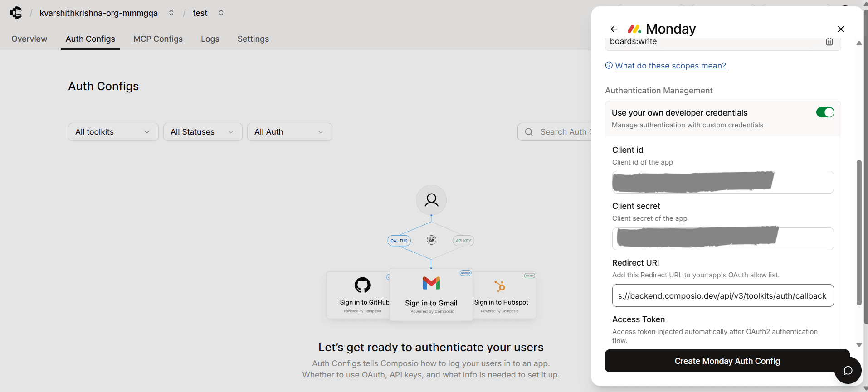Click the kvarshithkrishna-org-mmmgqa breadcrumb

point(98,13)
